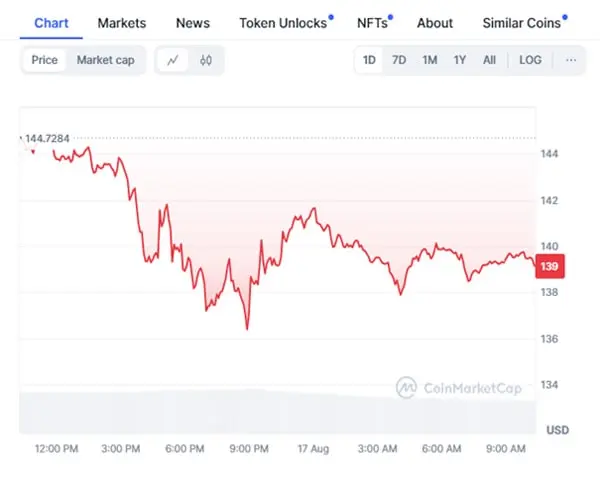Open the About tab

click(435, 23)
